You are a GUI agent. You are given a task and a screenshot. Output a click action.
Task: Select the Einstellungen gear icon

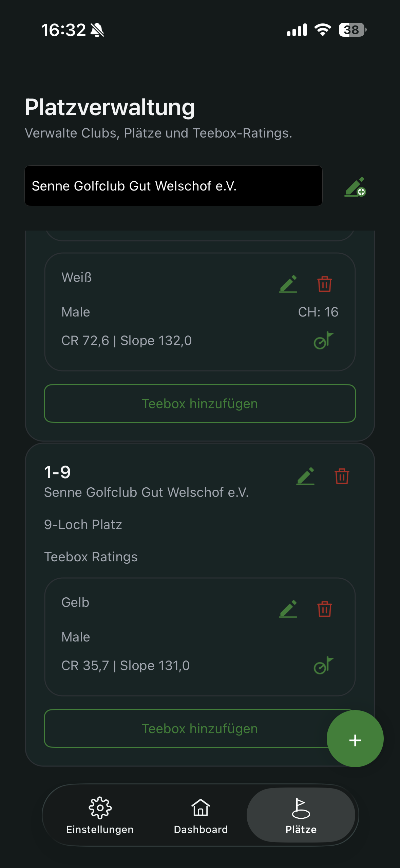click(100, 808)
